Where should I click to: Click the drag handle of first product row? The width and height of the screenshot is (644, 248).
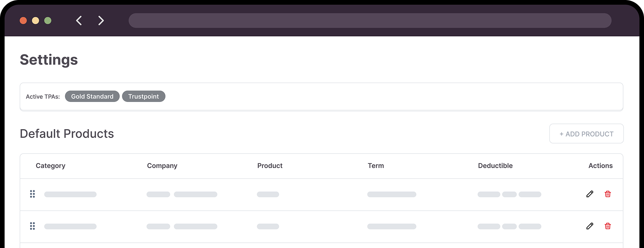tap(33, 194)
